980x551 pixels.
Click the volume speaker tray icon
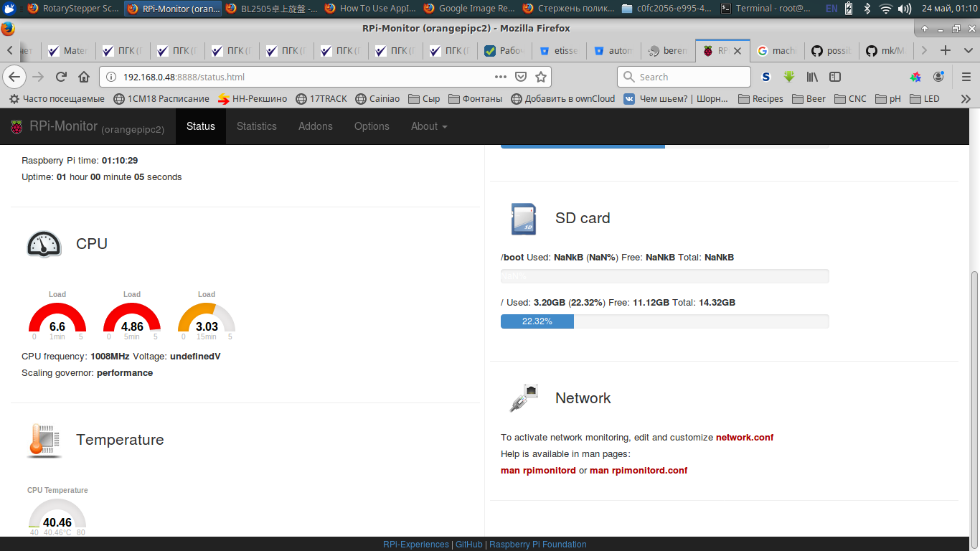(x=904, y=9)
